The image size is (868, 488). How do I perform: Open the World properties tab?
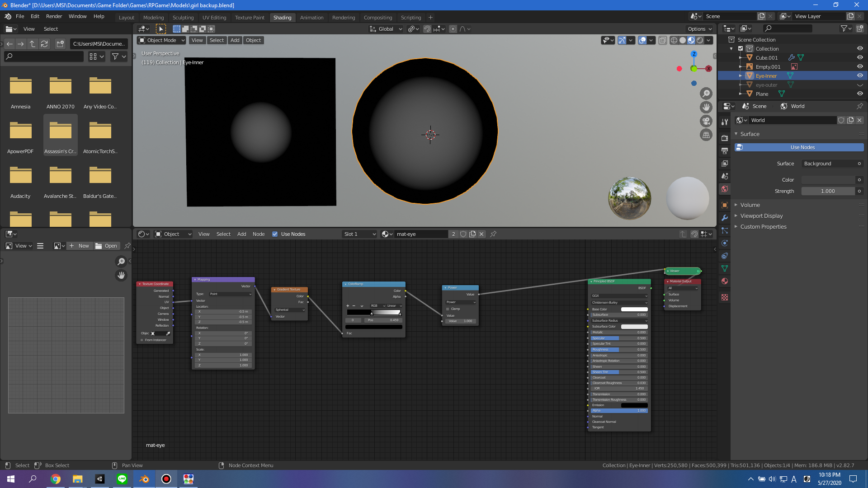click(725, 189)
